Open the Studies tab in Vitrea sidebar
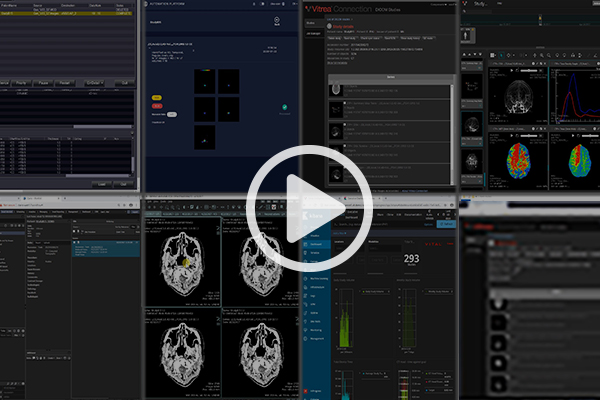 pos(310,22)
